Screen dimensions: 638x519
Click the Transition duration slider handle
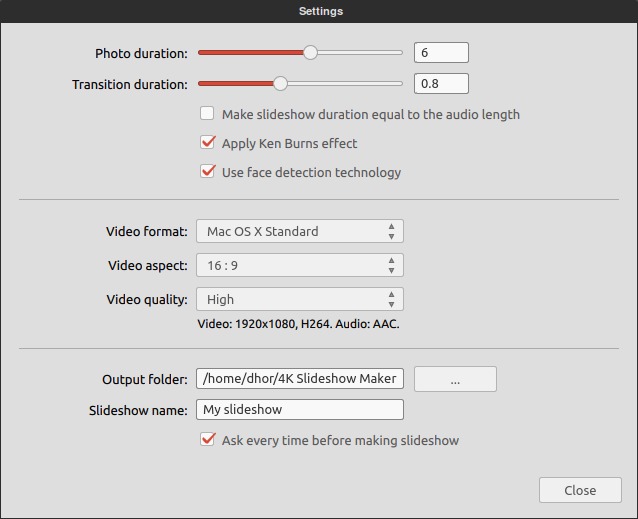(x=280, y=83)
